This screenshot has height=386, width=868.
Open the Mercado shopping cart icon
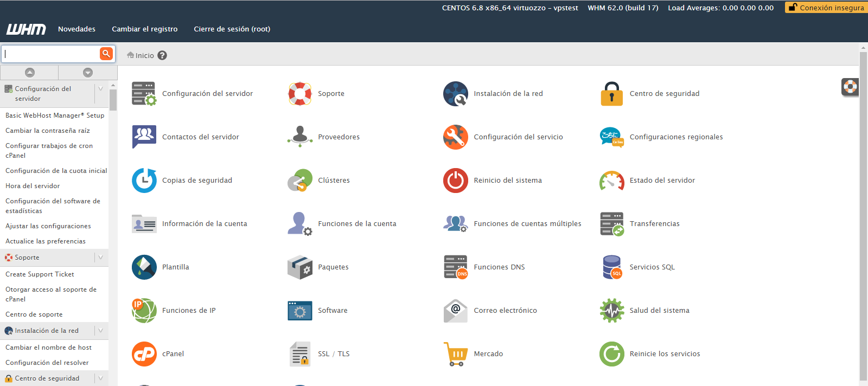tap(456, 354)
